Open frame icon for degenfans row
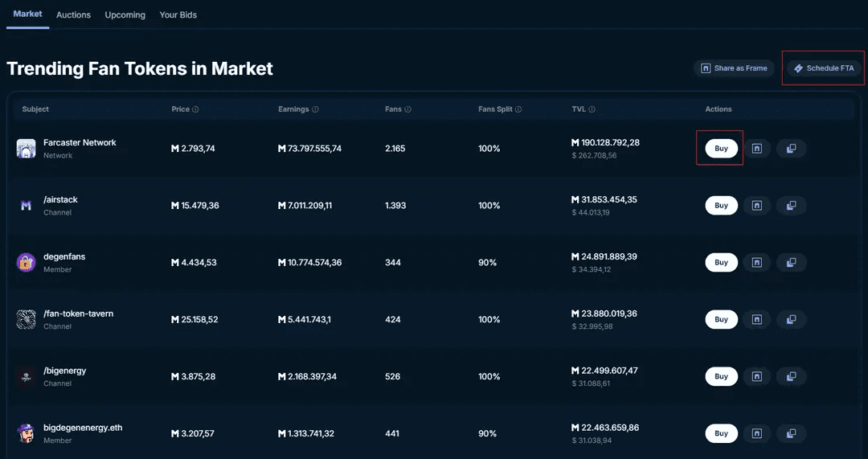This screenshot has height=459, width=868. pyautogui.click(x=757, y=262)
